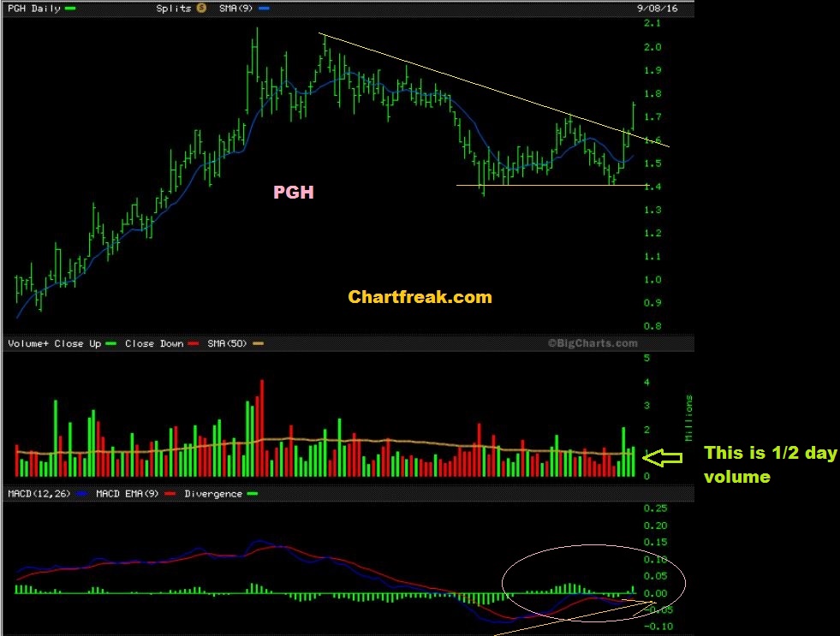The height and width of the screenshot is (636, 840).
Task: Click the green Close Up legend swatch
Action: click(x=111, y=344)
